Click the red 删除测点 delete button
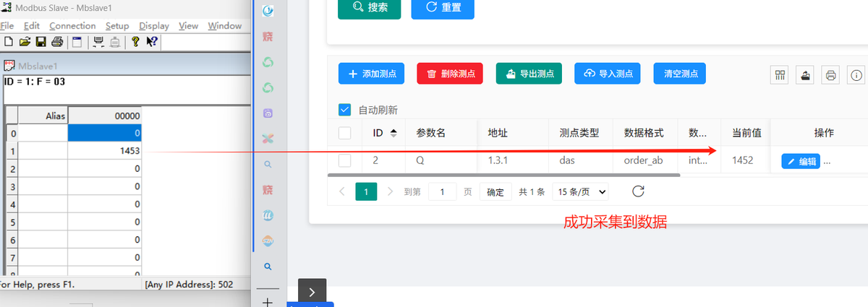 [x=450, y=74]
